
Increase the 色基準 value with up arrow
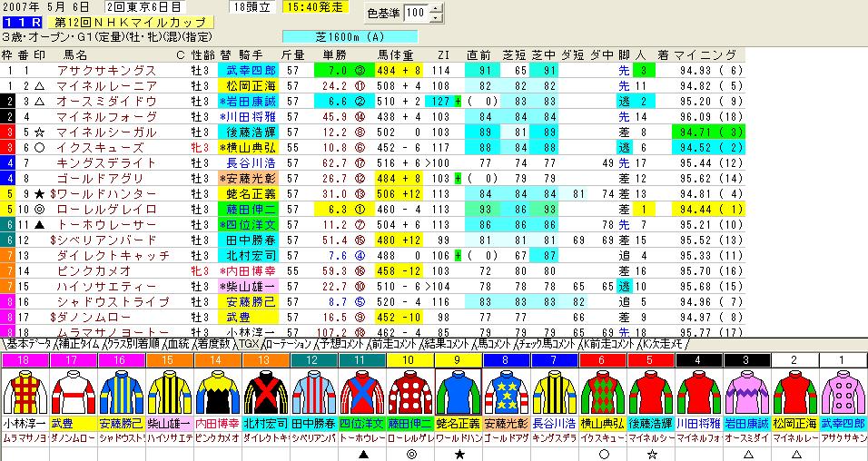click(437, 8)
